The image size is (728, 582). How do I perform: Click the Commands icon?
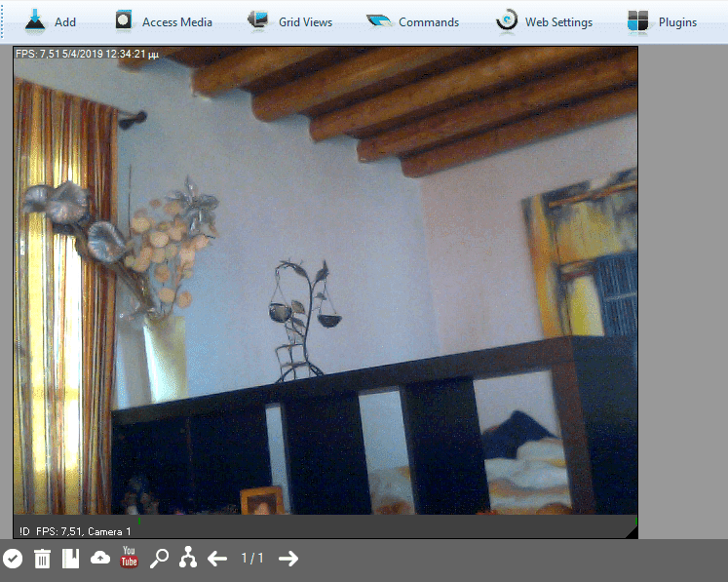[x=379, y=20]
